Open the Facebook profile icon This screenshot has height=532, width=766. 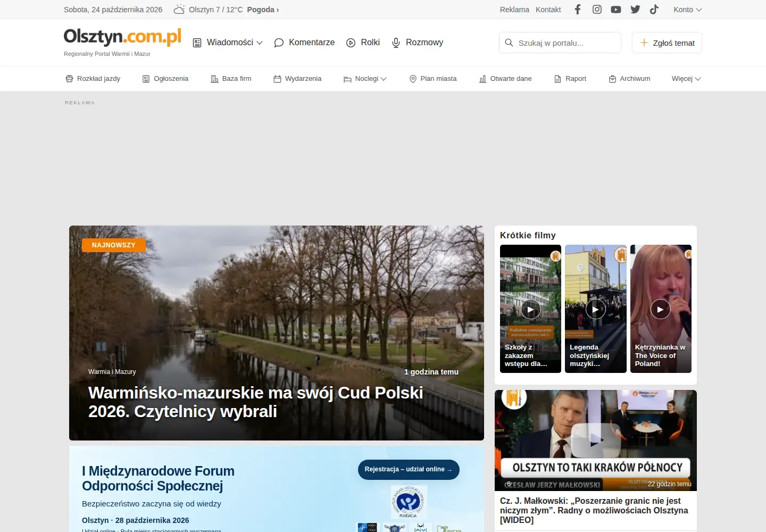(x=578, y=9)
